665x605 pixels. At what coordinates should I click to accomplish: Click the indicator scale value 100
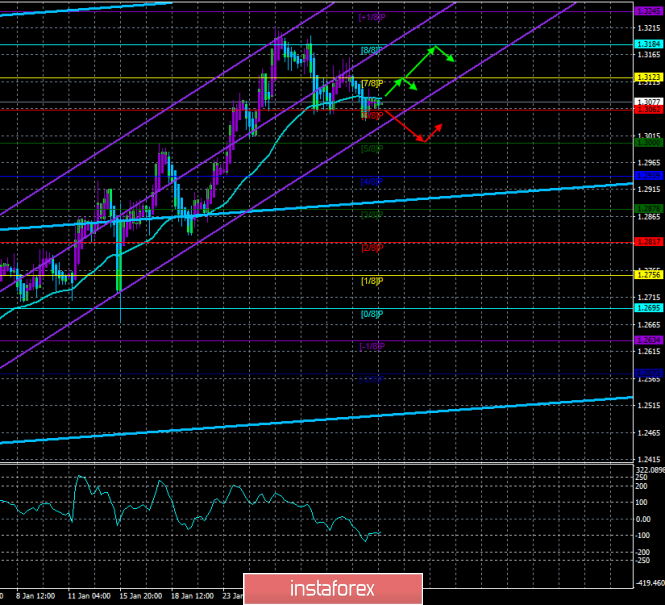(x=641, y=502)
